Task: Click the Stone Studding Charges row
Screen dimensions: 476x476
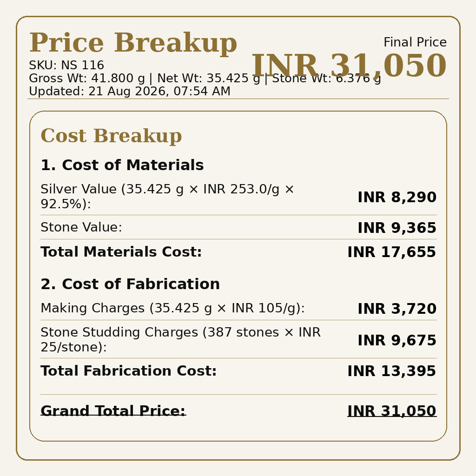Action: point(238,340)
